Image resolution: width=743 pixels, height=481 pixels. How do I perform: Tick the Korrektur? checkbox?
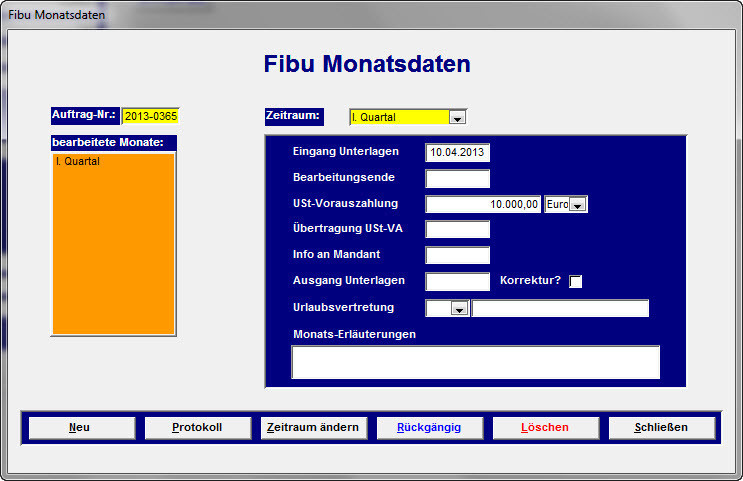(575, 281)
